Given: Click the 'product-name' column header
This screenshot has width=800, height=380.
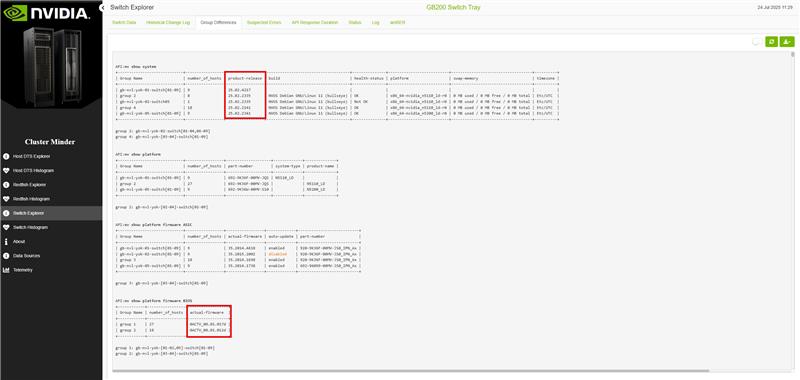Looking at the screenshot, I should click(x=321, y=166).
